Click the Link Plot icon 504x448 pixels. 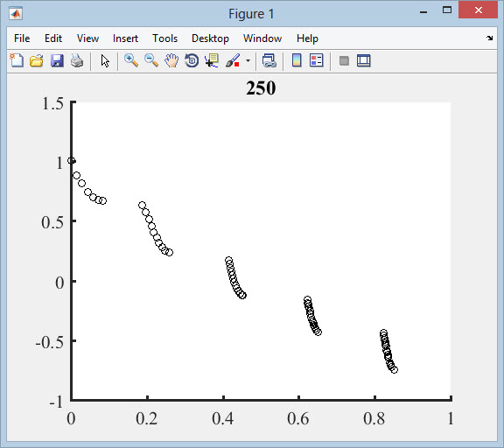269,60
